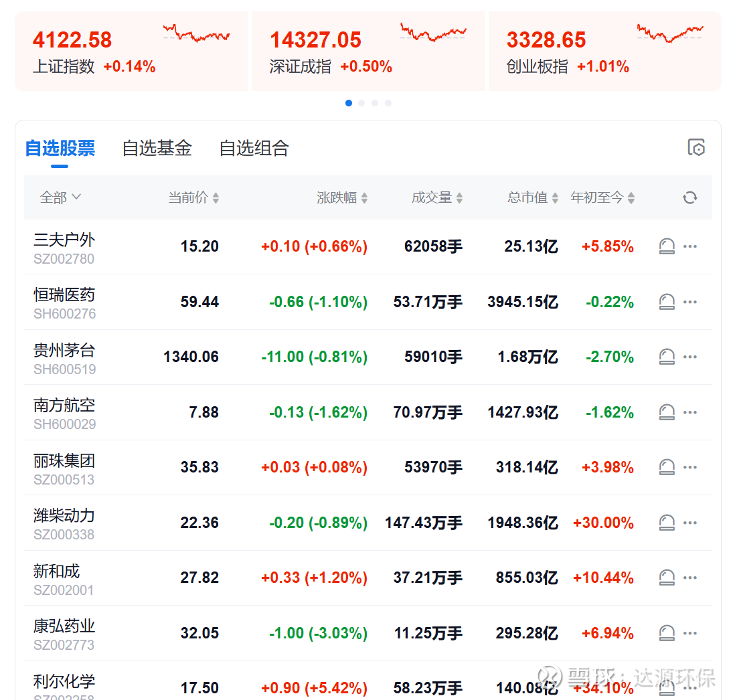Screen dimensions: 737x700
Task: Click 贵州茅台 price 1340.06
Action: point(191,357)
